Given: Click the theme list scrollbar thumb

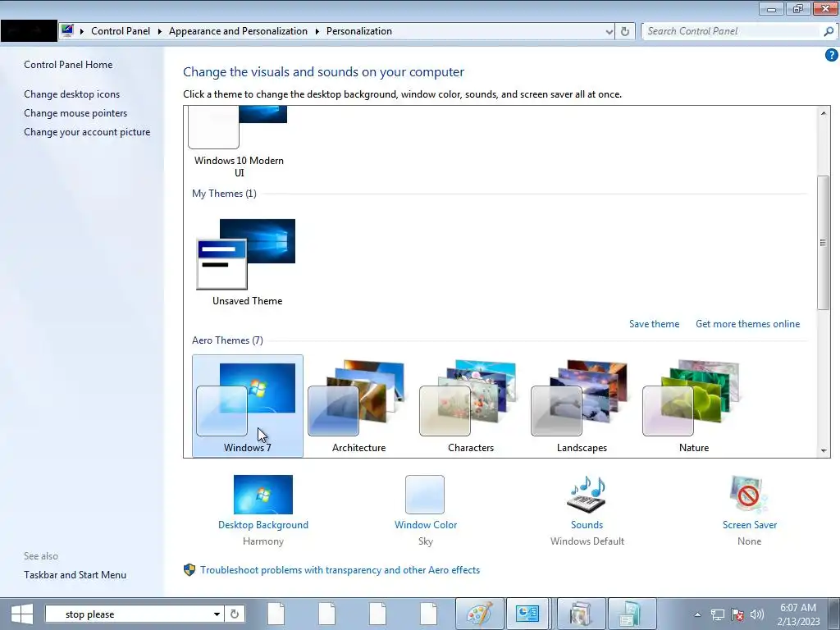Looking at the screenshot, I should 824,242.
